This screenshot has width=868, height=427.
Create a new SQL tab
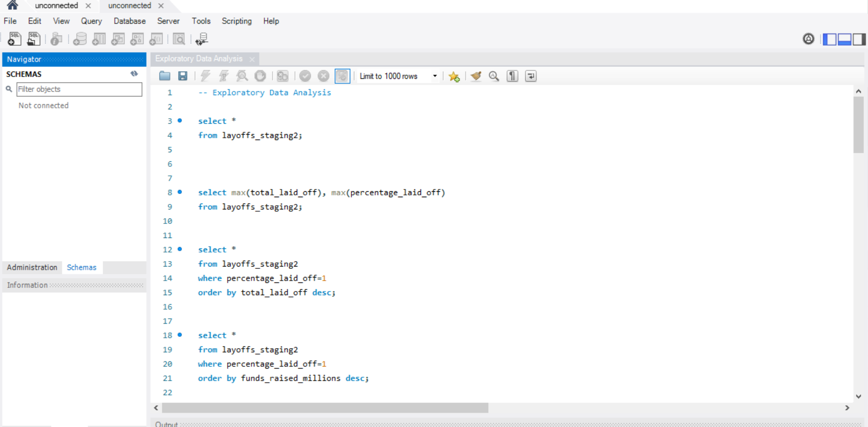[14, 39]
